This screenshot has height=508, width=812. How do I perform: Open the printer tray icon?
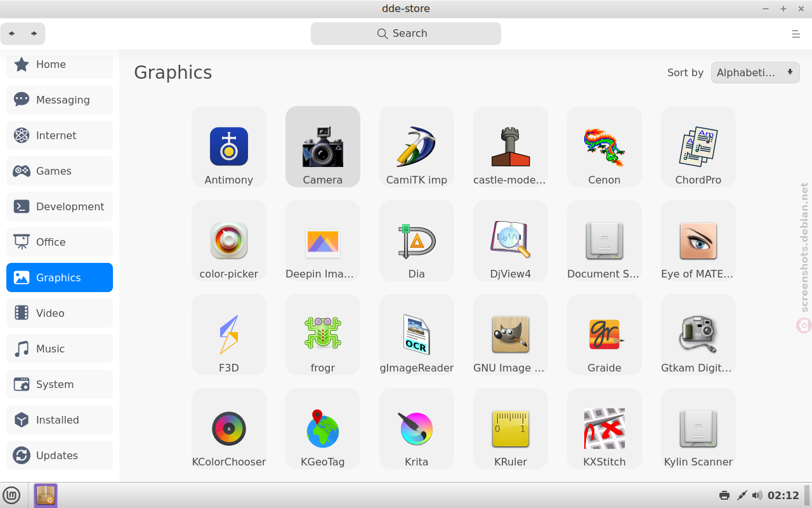click(724, 495)
